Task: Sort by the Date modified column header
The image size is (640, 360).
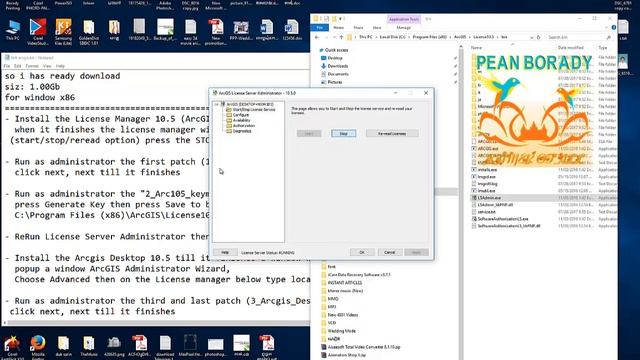Action: coord(571,48)
